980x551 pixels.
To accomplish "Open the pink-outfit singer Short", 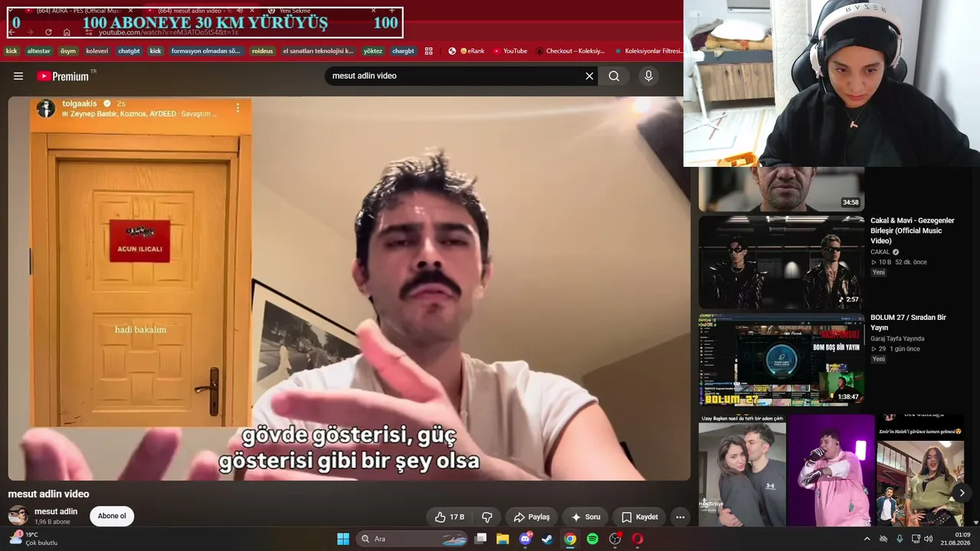I will click(831, 471).
